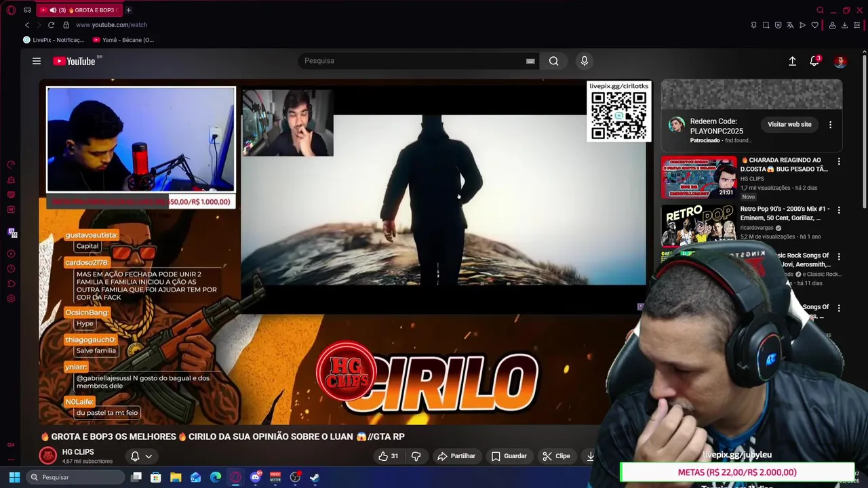Open OBS Studio from the taskbar

tap(295, 477)
